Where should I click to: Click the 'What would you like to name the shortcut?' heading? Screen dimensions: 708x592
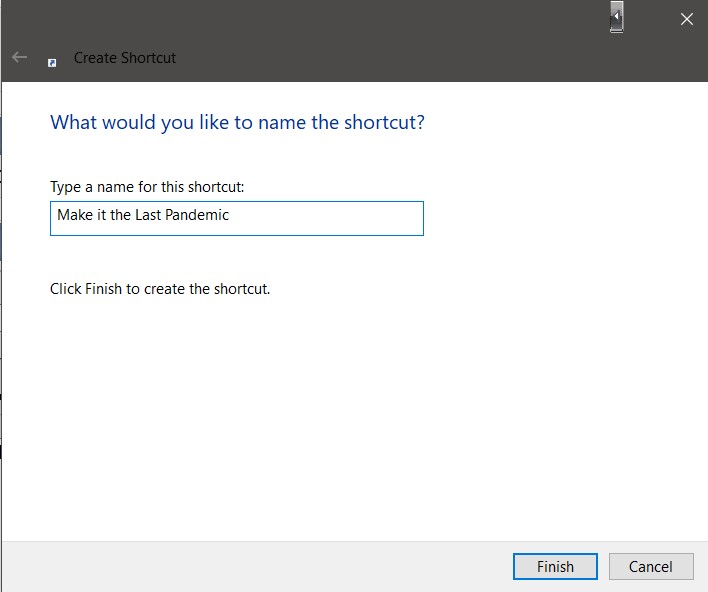(237, 123)
